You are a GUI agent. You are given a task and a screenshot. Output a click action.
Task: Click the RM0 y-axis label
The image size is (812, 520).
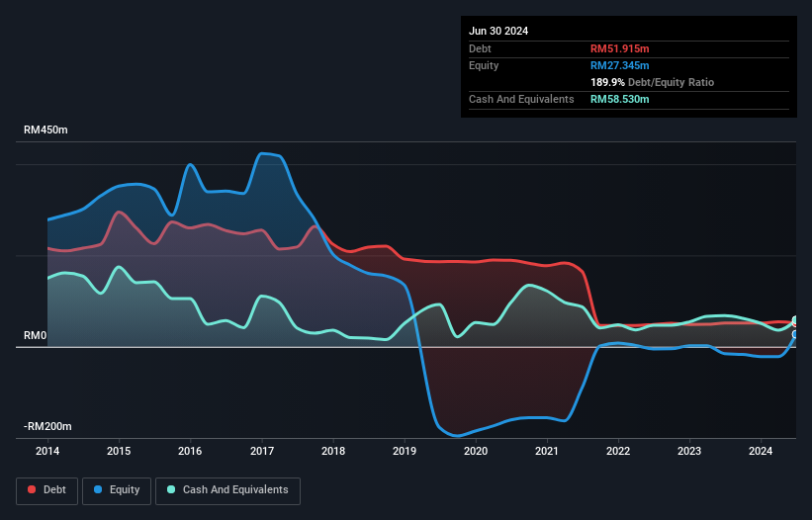36,336
